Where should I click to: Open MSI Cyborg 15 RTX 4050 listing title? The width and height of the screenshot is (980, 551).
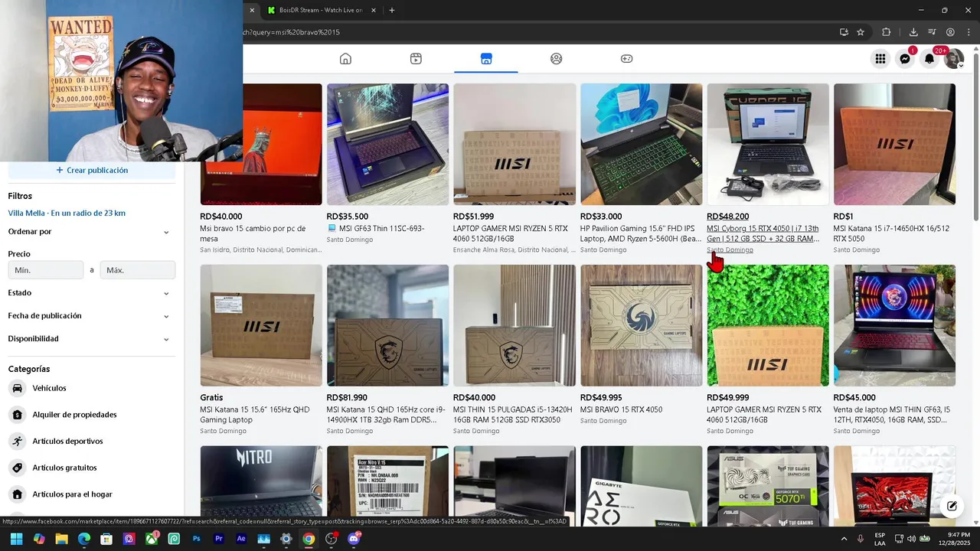[763, 233]
